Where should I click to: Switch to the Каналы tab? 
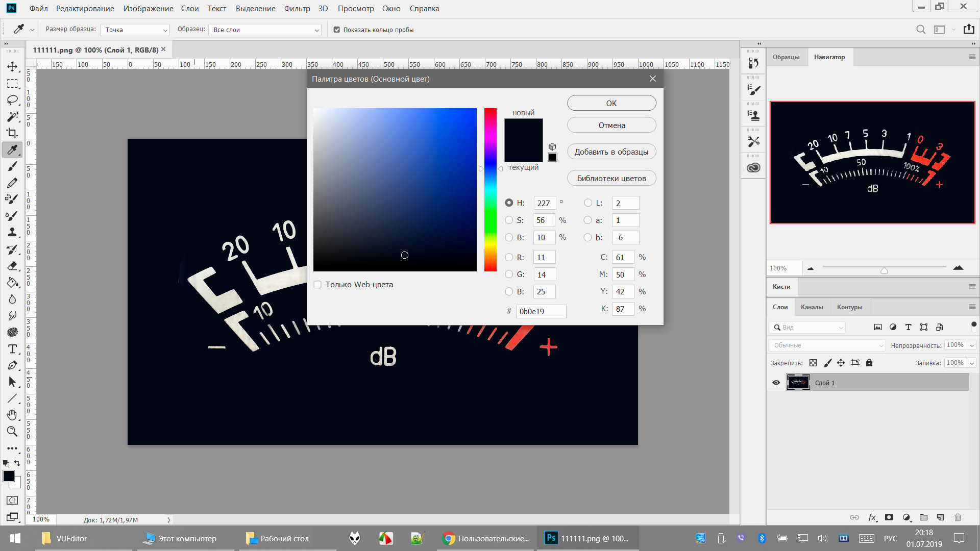(x=812, y=307)
